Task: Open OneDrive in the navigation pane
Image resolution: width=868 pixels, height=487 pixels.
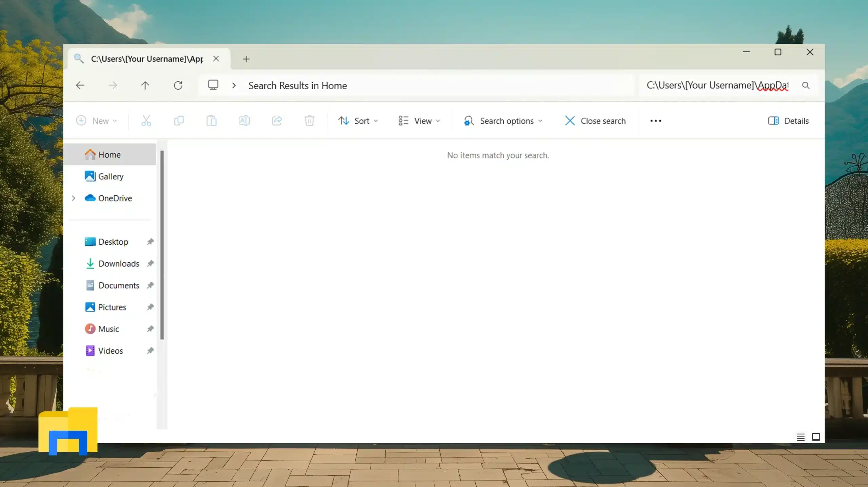Action: (110, 198)
